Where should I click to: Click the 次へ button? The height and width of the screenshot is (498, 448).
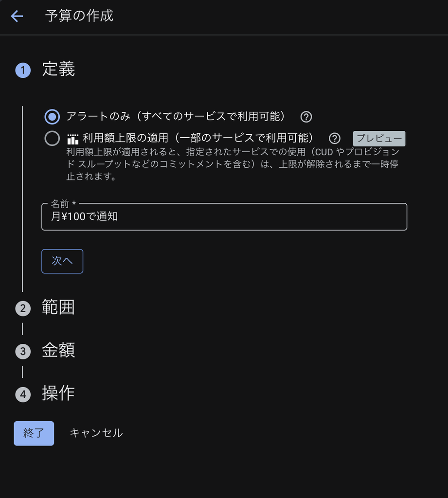(x=62, y=261)
